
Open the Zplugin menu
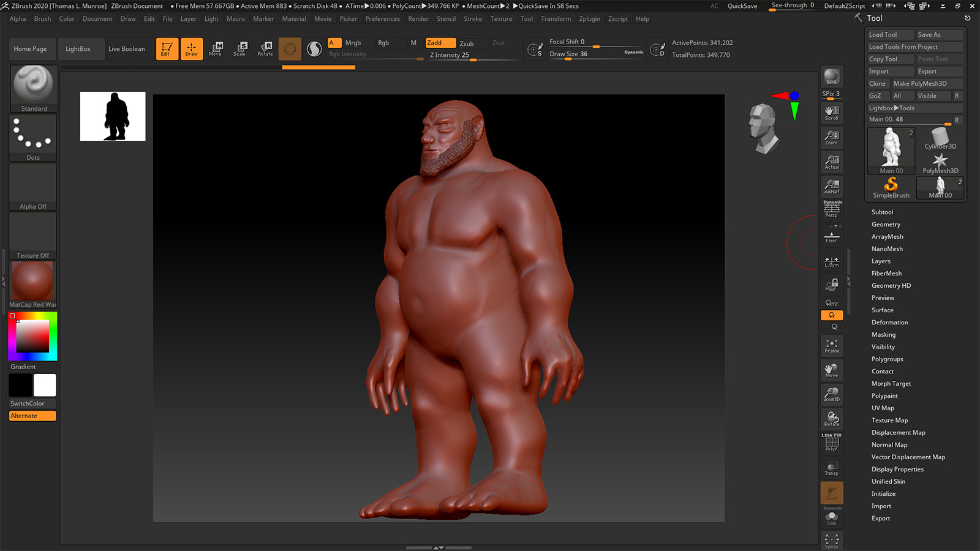589,19
